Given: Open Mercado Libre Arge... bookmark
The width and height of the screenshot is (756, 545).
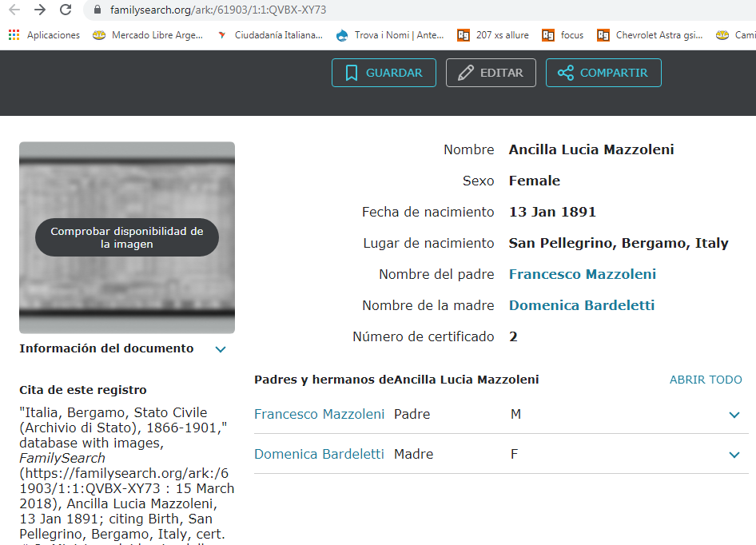Looking at the screenshot, I should (x=148, y=34).
